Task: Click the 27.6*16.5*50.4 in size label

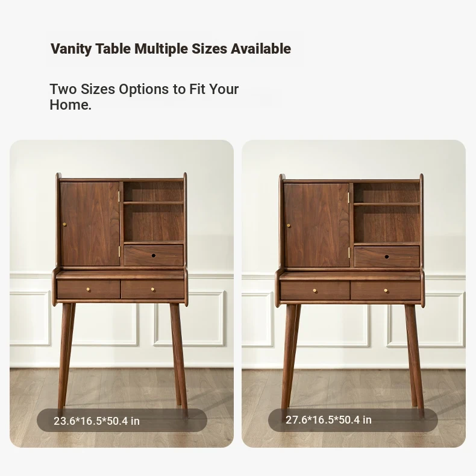Action: (328, 420)
